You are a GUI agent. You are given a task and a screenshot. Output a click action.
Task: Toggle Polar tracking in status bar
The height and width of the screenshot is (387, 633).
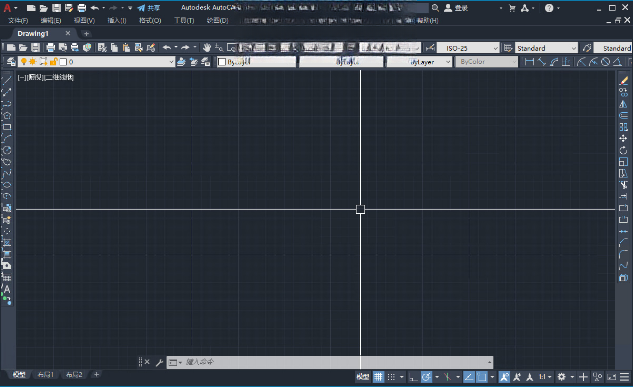tap(426, 377)
